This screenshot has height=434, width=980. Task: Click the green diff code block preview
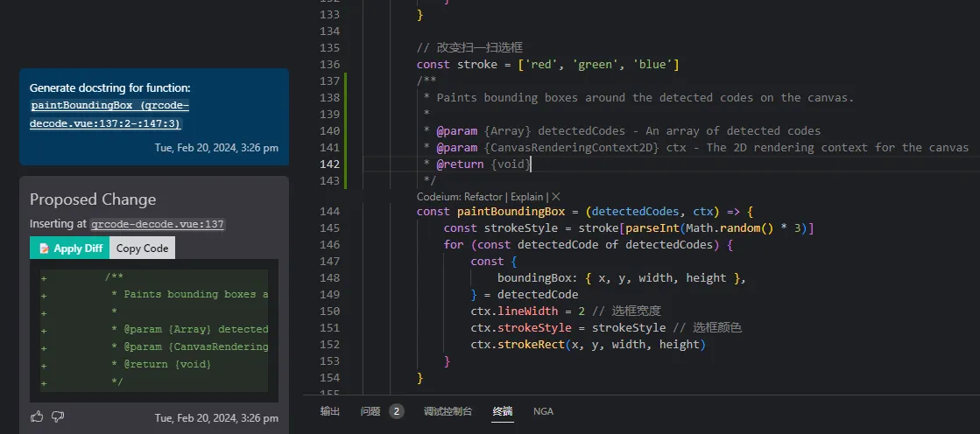point(154,331)
